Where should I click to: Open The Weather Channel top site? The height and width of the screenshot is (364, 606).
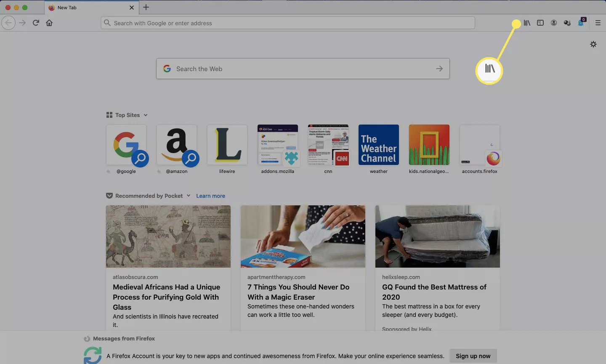point(378,145)
